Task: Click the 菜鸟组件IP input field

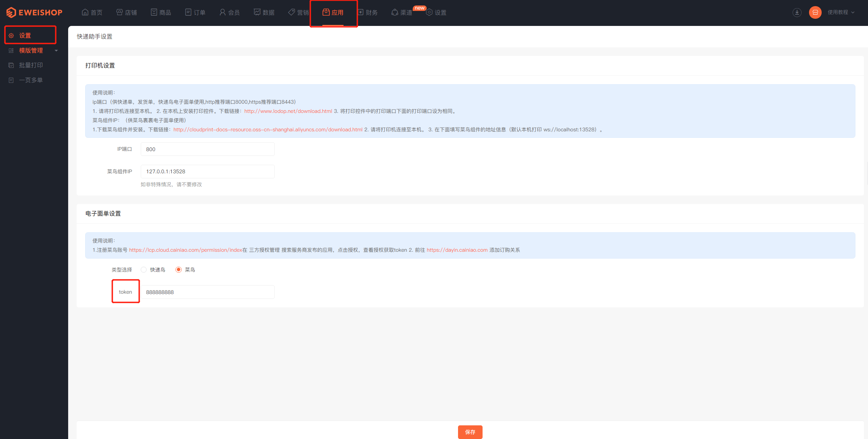Action: click(x=208, y=172)
